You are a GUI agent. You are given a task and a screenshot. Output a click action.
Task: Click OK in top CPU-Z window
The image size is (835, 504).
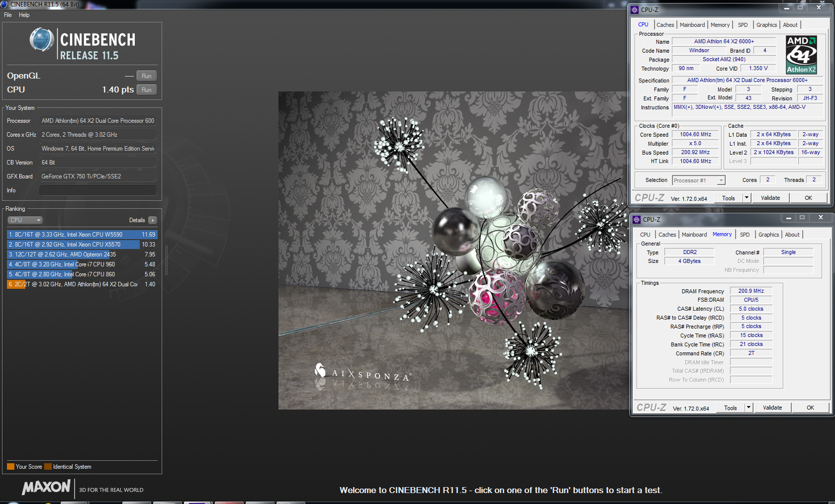pyautogui.click(x=809, y=198)
